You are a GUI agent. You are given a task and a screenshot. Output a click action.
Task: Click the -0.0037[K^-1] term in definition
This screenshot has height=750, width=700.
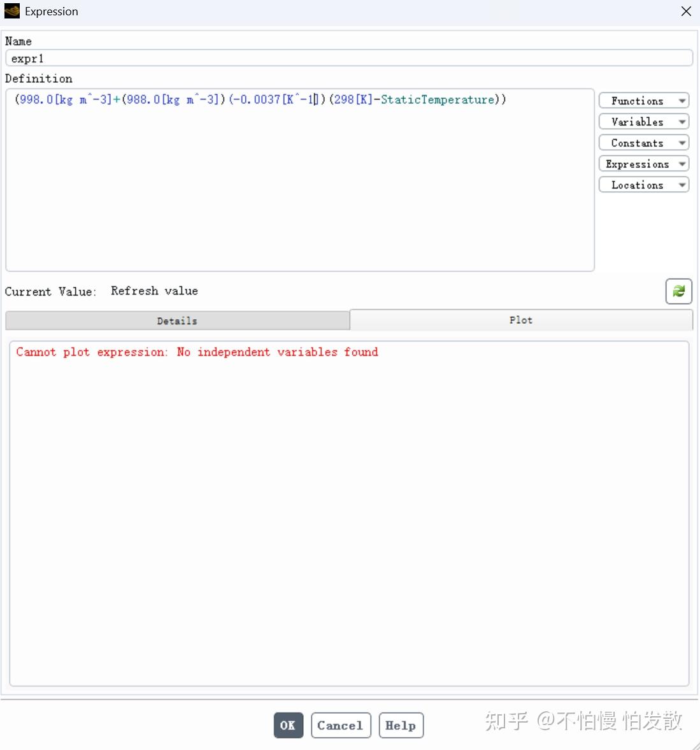(276, 99)
